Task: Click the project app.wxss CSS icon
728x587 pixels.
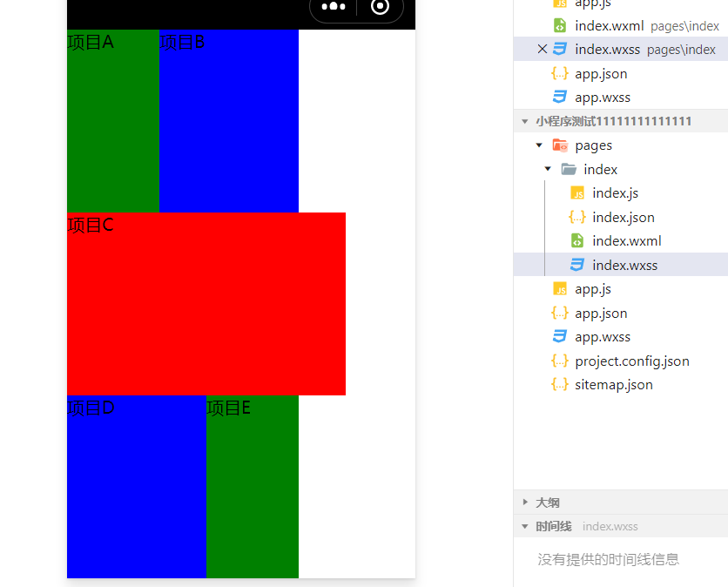Action: pyautogui.click(x=560, y=337)
